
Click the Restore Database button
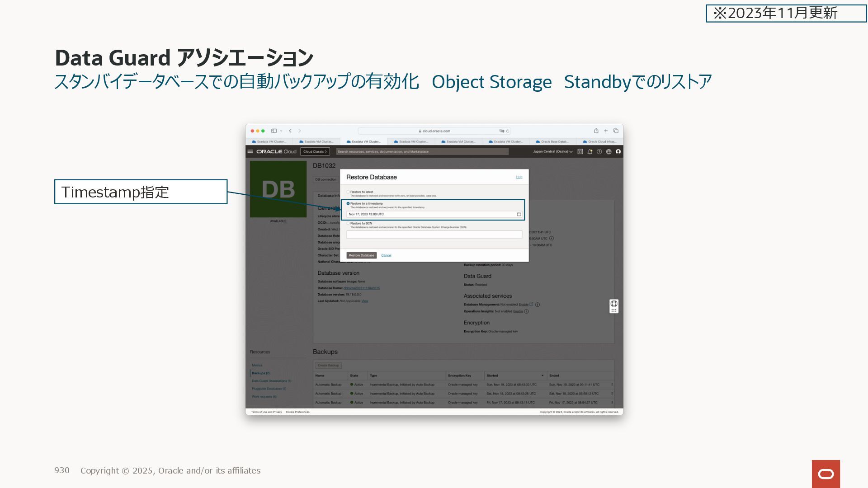[x=361, y=255]
